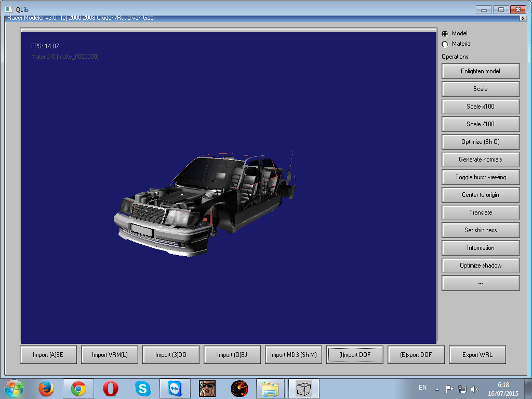The height and width of the screenshot is (399, 532).
Task: Click Import VRM(L)
Action: (x=110, y=354)
